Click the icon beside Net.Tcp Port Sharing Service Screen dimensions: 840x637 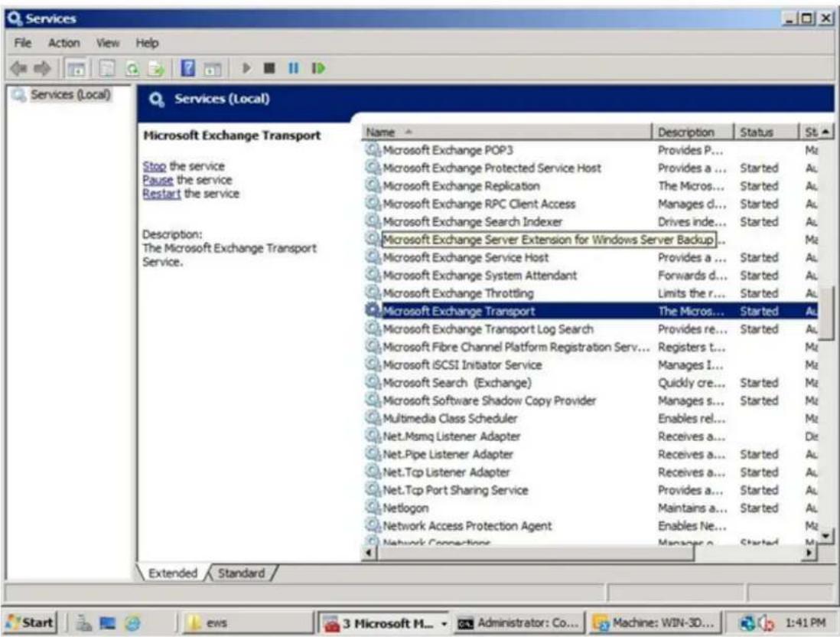click(373, 489)
